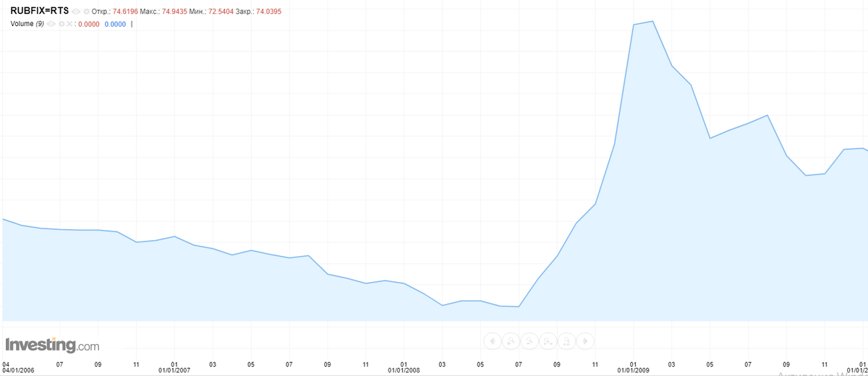Image resolution: width=868 pixels, height=376 pixels.
Task: Click the blue 0.0000 volume value
Action: coord(115,24)
